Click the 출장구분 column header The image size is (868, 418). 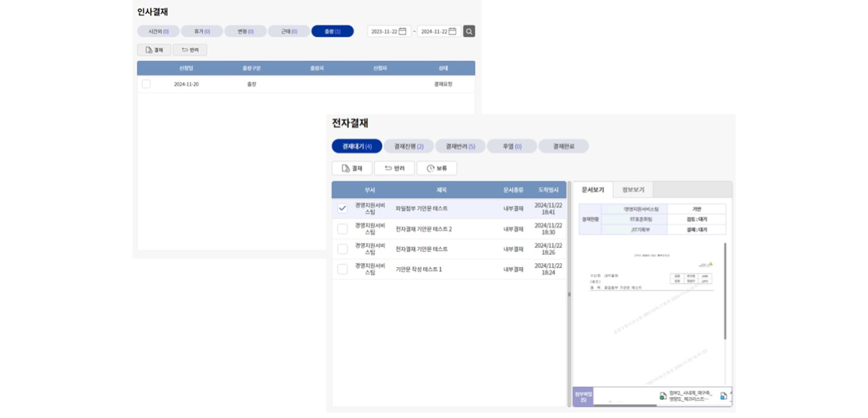(252, 68)
